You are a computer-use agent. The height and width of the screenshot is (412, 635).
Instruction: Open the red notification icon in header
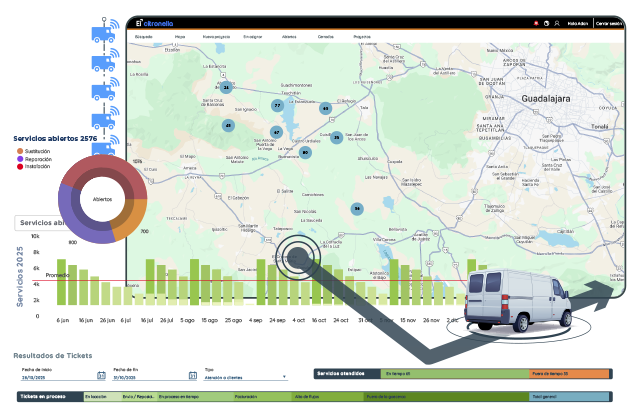[535, 23]
